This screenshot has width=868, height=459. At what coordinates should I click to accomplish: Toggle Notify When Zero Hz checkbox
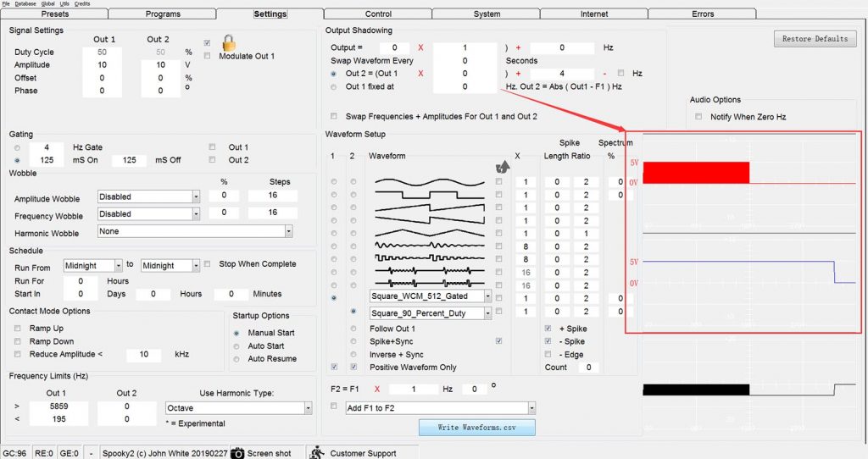[698, 117]
